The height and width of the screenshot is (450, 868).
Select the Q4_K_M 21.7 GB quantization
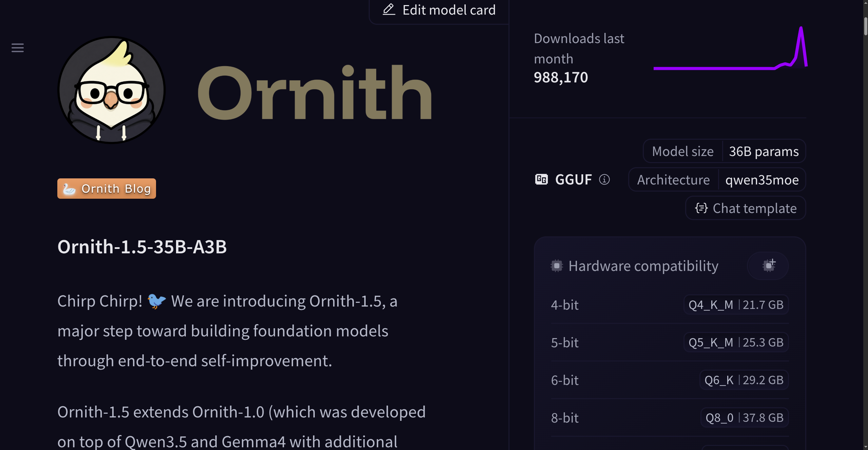coord(736,305)
